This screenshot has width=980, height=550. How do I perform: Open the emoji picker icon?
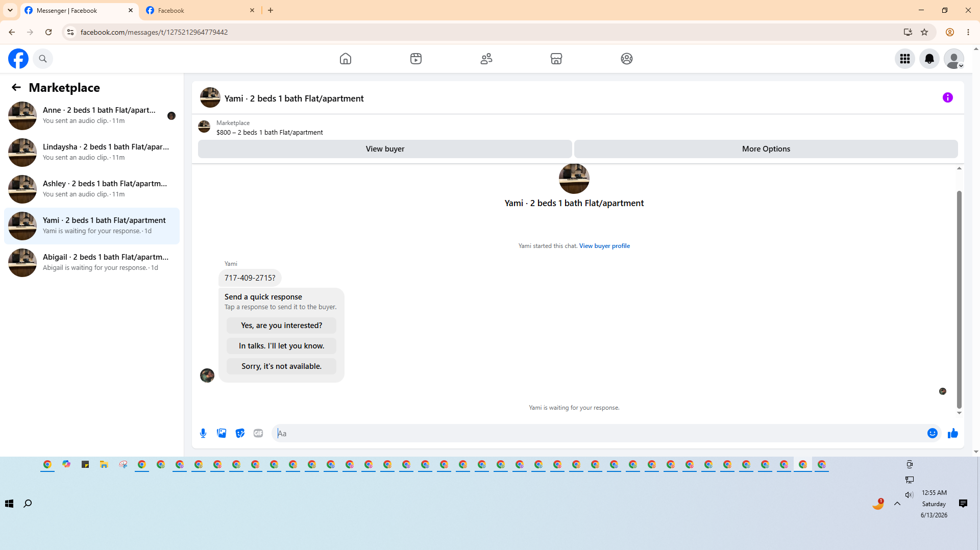click(933, 433)
